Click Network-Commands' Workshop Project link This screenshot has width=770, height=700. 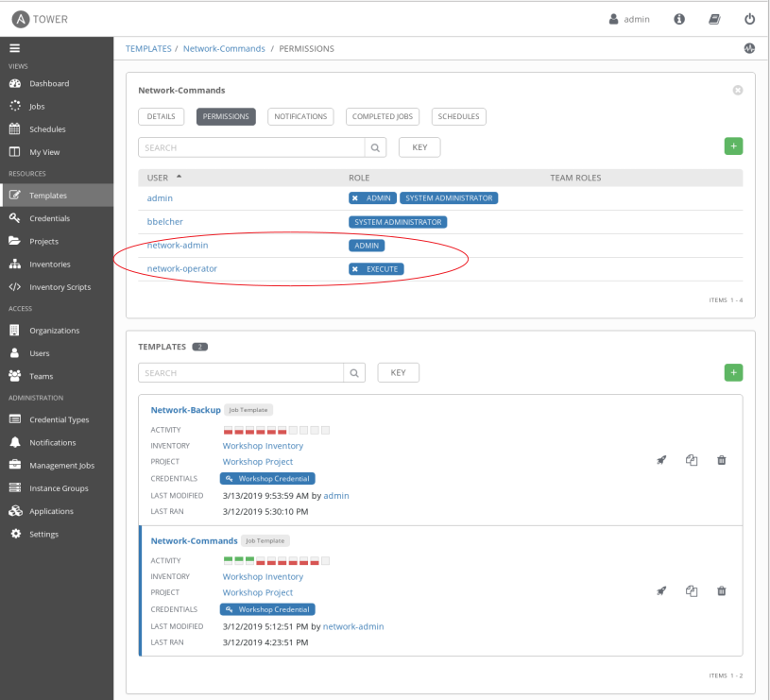[x=257, y=592]
